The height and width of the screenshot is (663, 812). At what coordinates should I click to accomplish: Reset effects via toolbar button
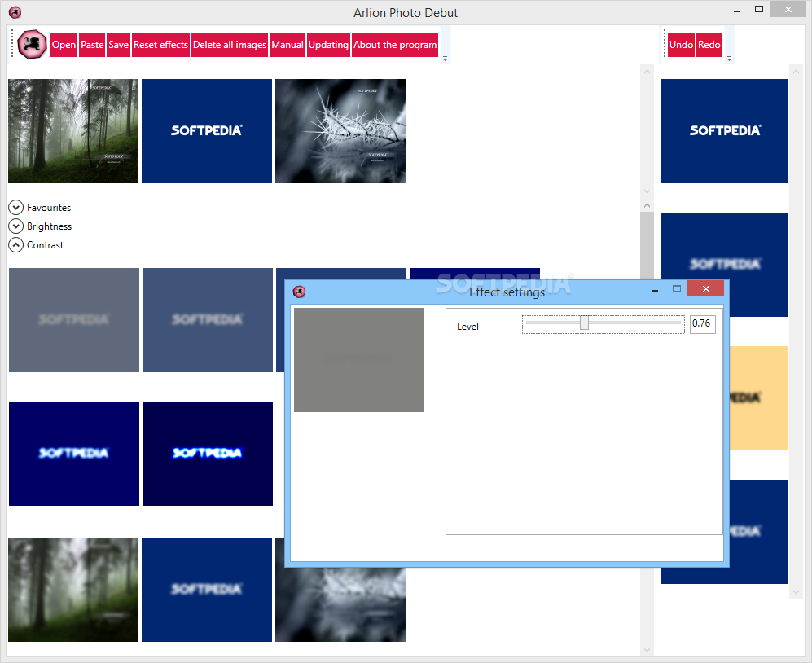[160, 45]
